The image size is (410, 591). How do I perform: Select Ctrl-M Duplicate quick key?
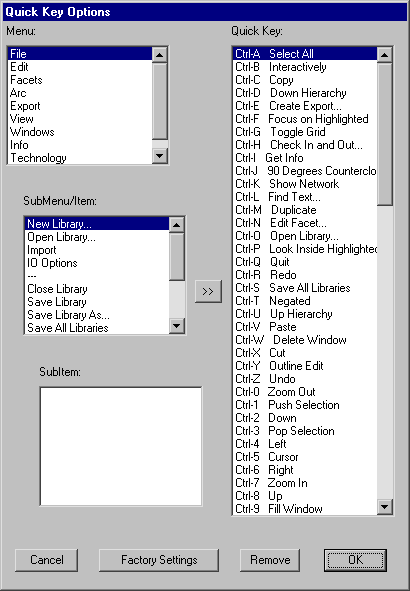point(305,210)
